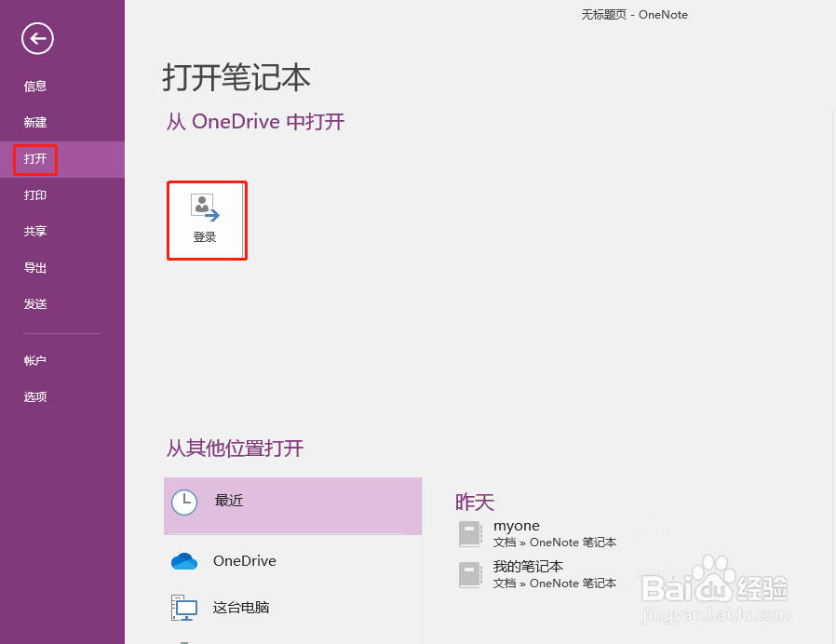This screenshot has height=644, width=836.
Task: Open the 导出 menu item
Action: (35, 268)
